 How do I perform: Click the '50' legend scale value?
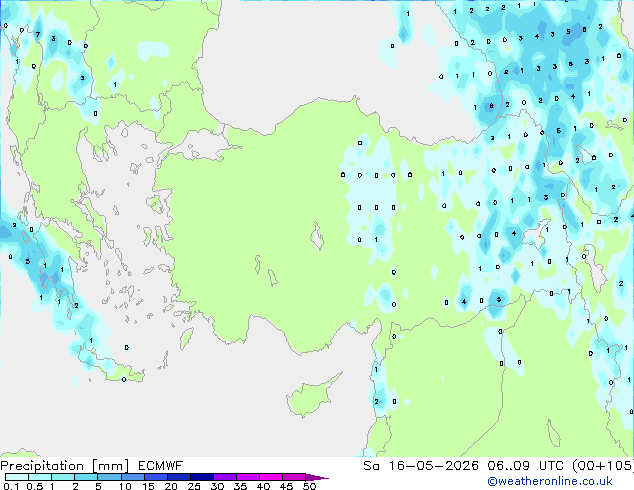pyautogui.click(x=309, y=486)
